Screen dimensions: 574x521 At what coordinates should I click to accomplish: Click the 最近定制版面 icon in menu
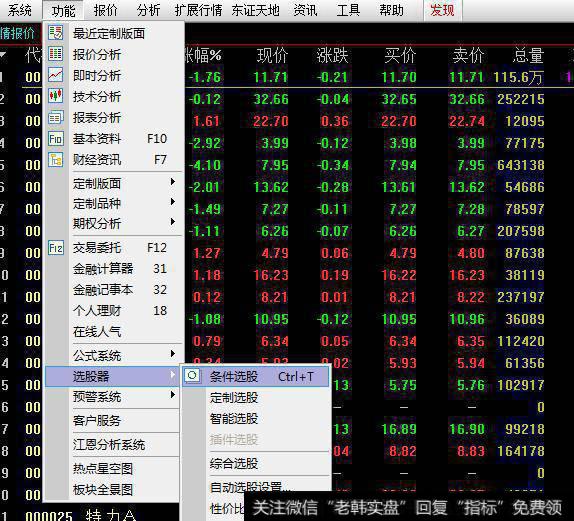click(56, 33)
